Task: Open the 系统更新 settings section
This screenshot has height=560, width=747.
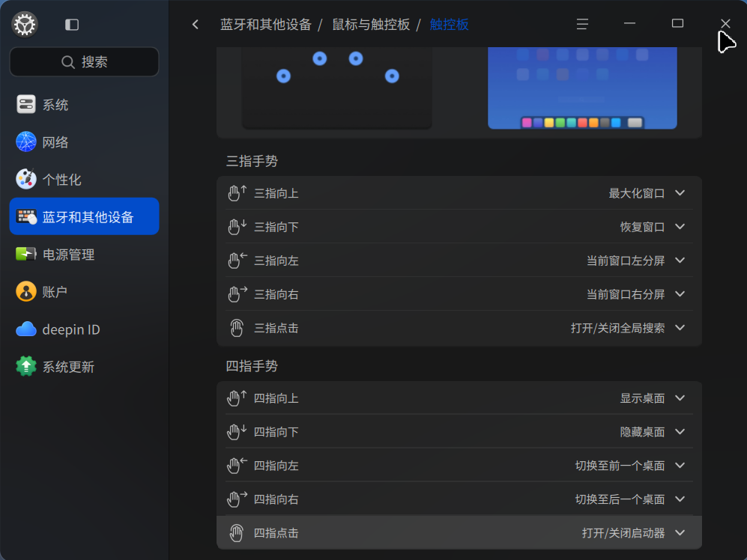Action: click(x=85, y=366)
